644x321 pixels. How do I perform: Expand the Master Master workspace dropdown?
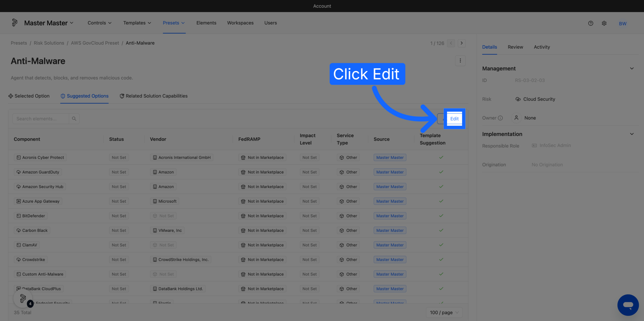tap(49, 23)
